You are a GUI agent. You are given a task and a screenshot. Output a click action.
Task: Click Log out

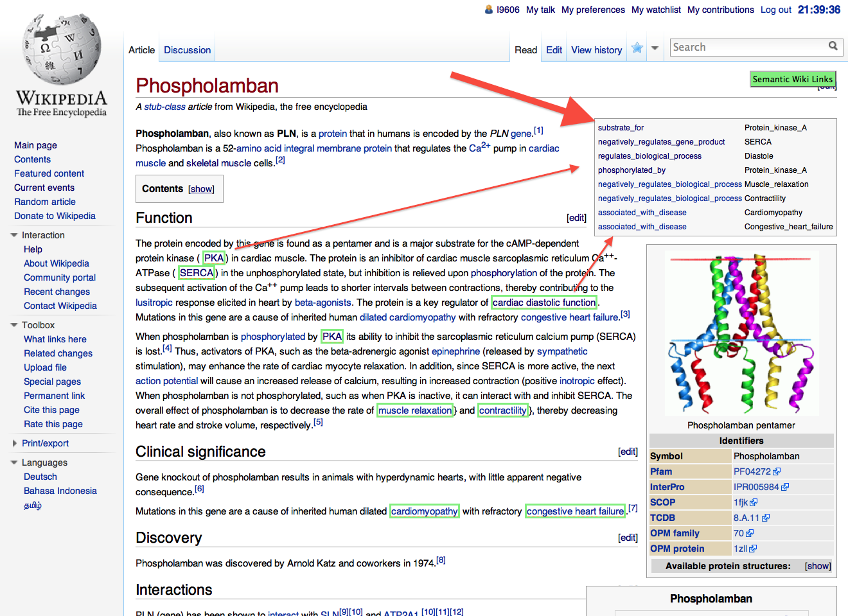click(776, 10)
